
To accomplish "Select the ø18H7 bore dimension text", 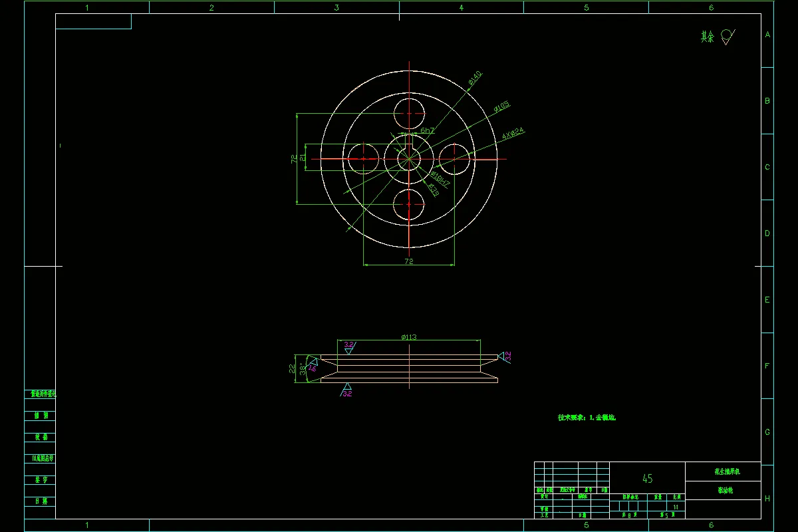I will (440, 178).
